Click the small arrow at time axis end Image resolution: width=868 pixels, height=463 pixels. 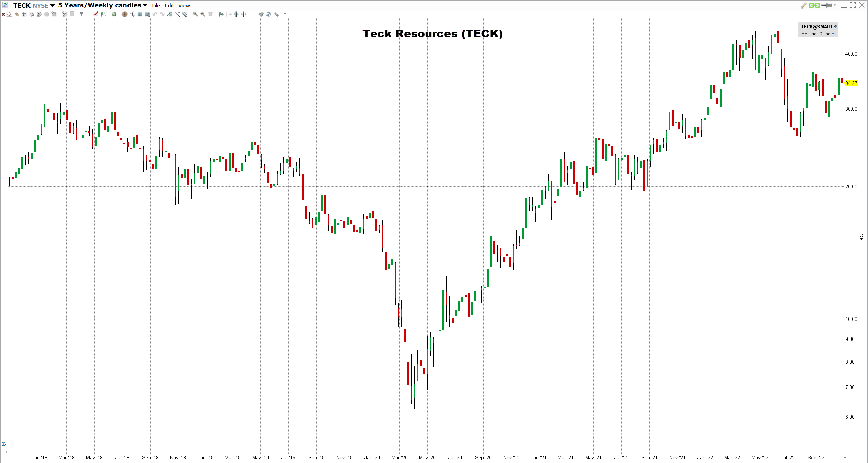(845, 457)
